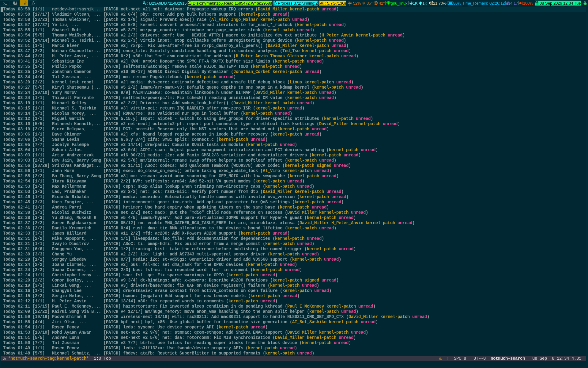The image size is (588, 368).
Task: Click the notmuch-search major mode indicator
Action: point(507,358)
